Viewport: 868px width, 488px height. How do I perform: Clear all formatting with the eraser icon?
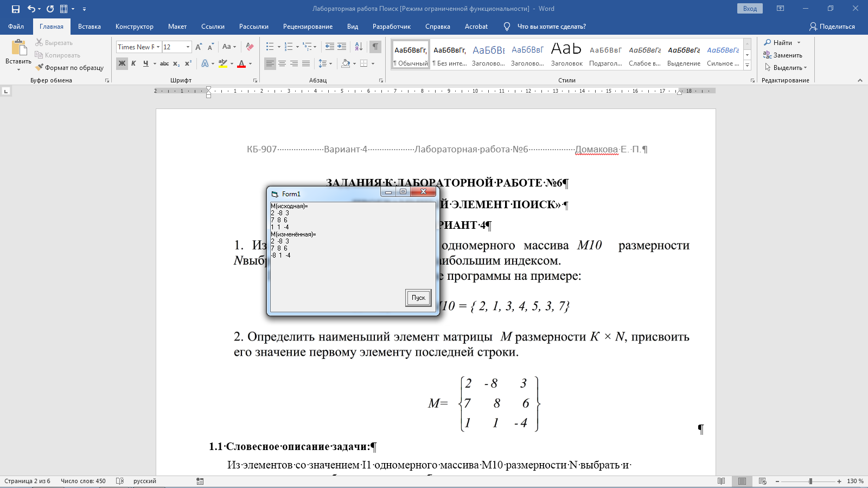tap(250, 47)
